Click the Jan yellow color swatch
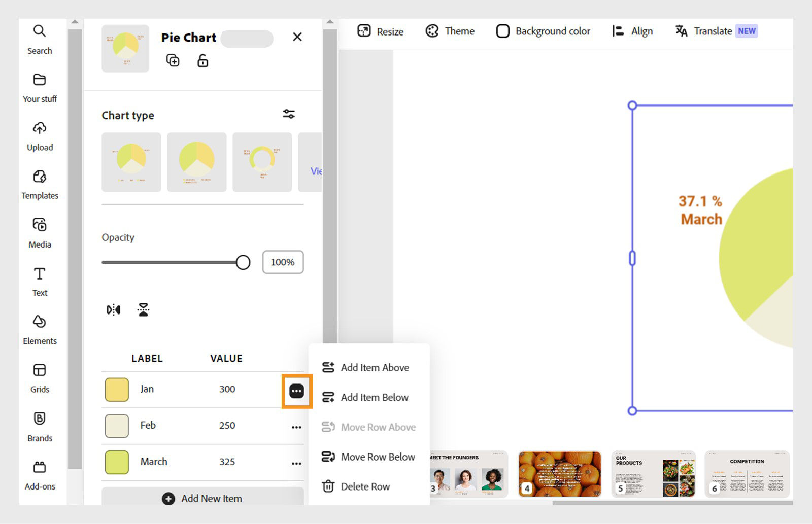This screenshot has height=524, width=812. click(x=117, y=390)
